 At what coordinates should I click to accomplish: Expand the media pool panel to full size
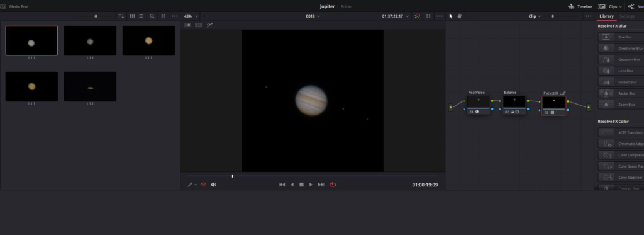[164, 16]
